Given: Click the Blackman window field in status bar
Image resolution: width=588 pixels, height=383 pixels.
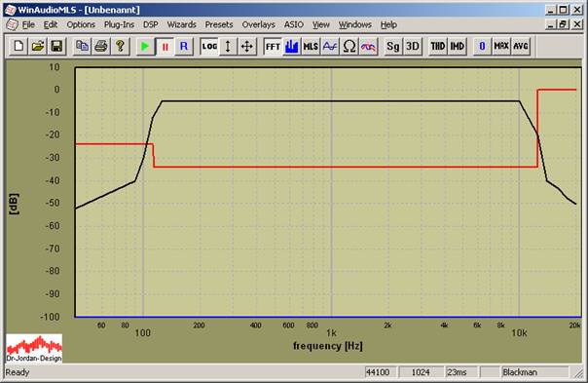Looking at the screenshot, I should pos(535,372).
